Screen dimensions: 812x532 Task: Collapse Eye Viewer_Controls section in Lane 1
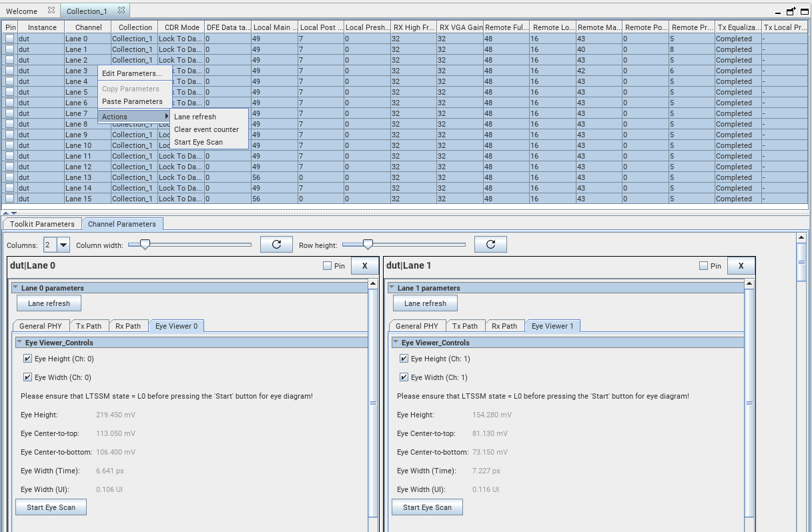pos(396,343)
